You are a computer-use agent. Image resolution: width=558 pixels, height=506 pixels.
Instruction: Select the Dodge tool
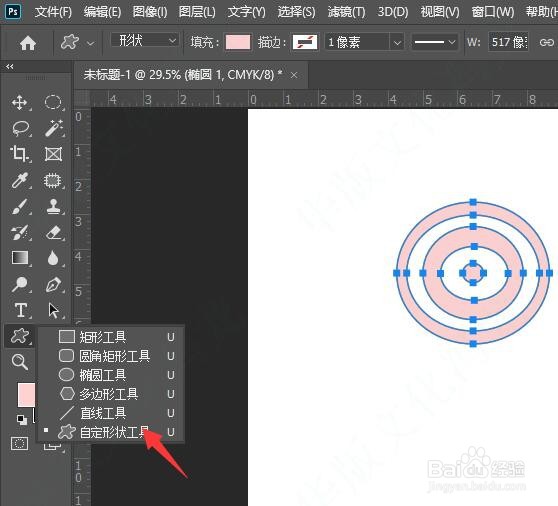click(x=20, y=284)
